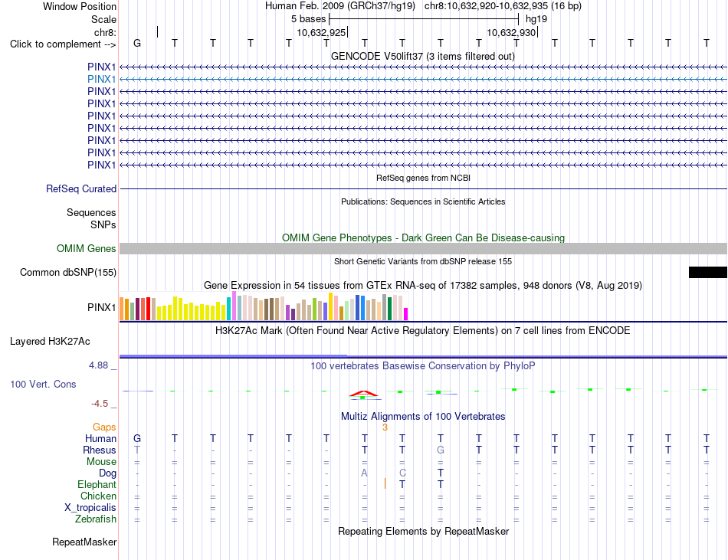Screen dimensions: 728x560
Task: Click the 'Gene Expression in 54 tissues' GTEx title
Action: tap(423, 285)
